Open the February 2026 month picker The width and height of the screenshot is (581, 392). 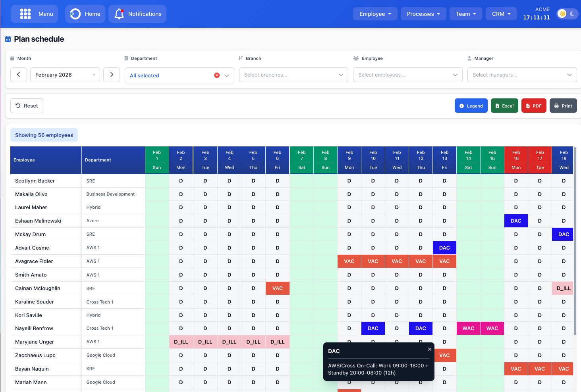(65, 75)
